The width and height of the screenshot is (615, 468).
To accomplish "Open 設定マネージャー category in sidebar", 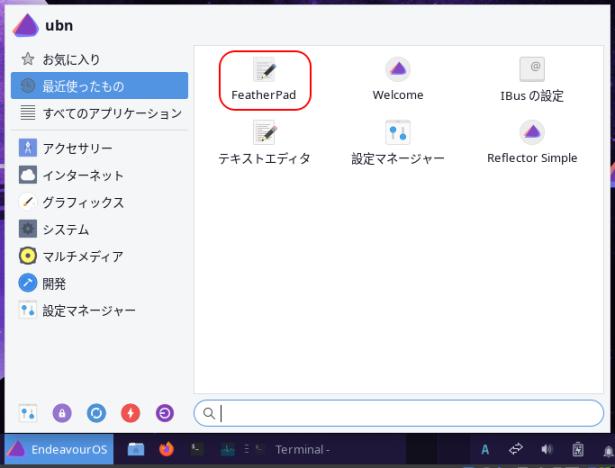I will (99, 310).
